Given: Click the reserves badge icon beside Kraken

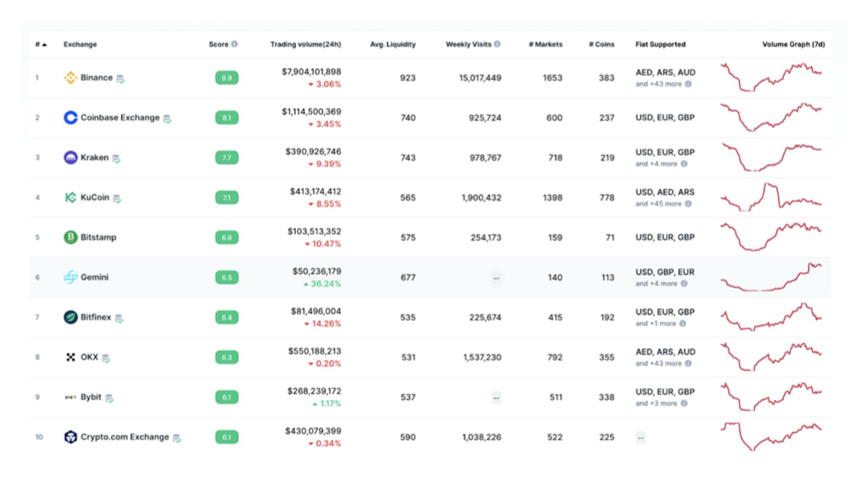Looking at the screenshot, I should [x=116, y=159].
